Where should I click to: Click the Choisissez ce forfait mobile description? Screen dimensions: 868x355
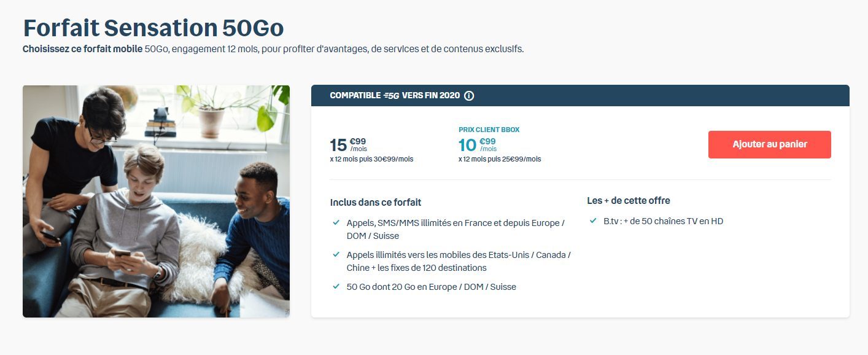click(x=273, y=49)
